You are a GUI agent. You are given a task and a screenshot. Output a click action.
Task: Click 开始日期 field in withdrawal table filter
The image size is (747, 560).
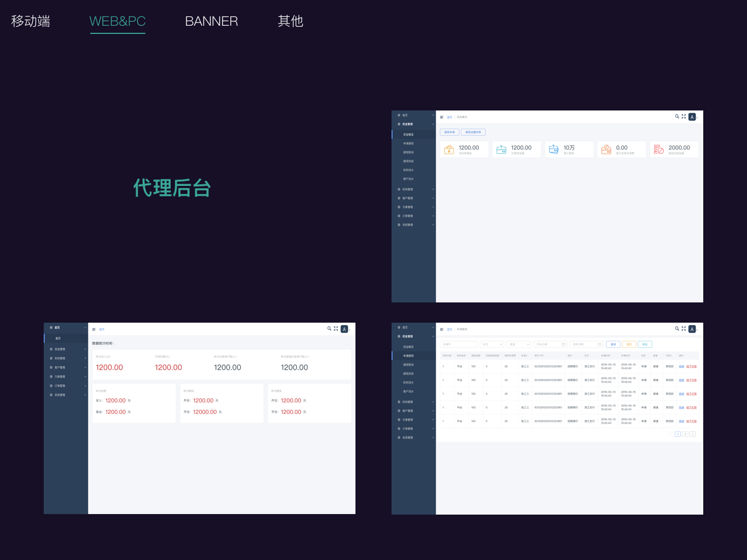[x=551, y=345]
